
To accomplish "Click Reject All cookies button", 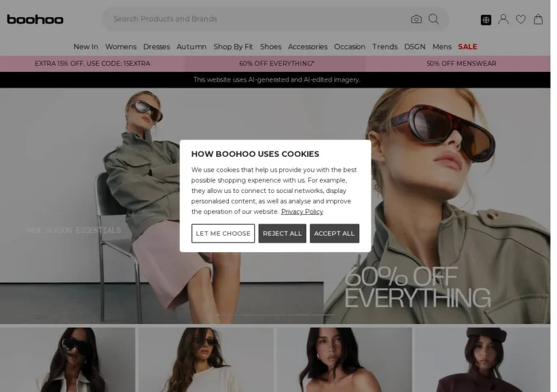I will (x=282, y=234).
